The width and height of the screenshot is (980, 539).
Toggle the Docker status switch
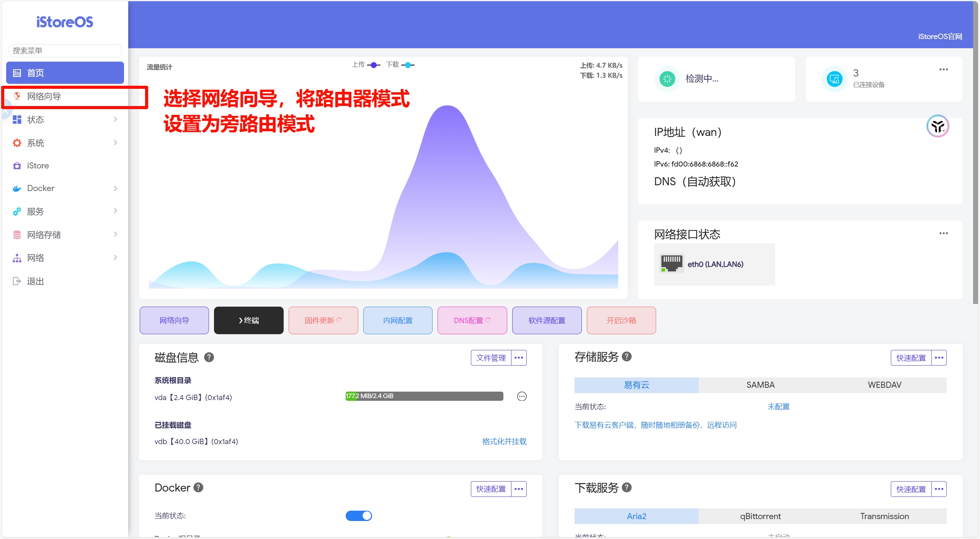tap(359, 516)
